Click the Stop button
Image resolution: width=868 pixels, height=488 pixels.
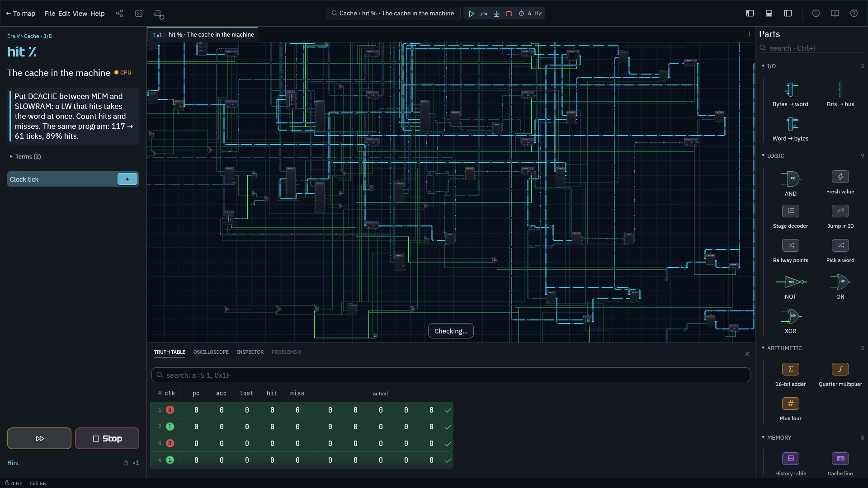(107, 438)
